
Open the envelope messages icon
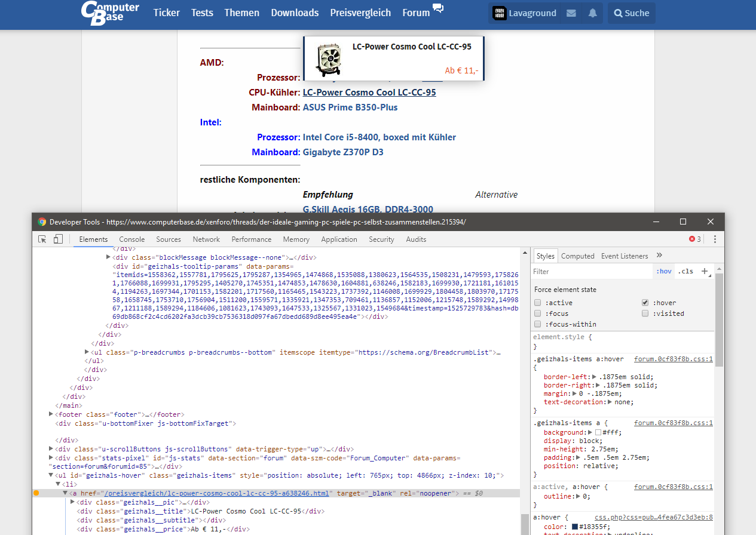[571, 13]
